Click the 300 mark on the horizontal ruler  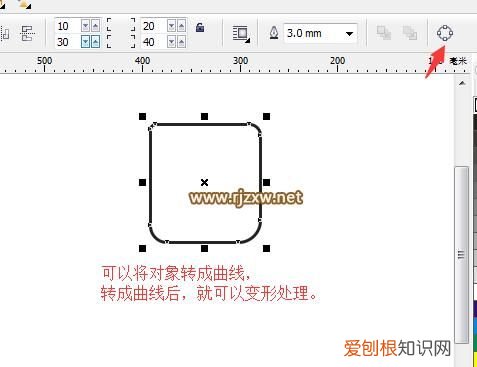[x=240, y=61]
